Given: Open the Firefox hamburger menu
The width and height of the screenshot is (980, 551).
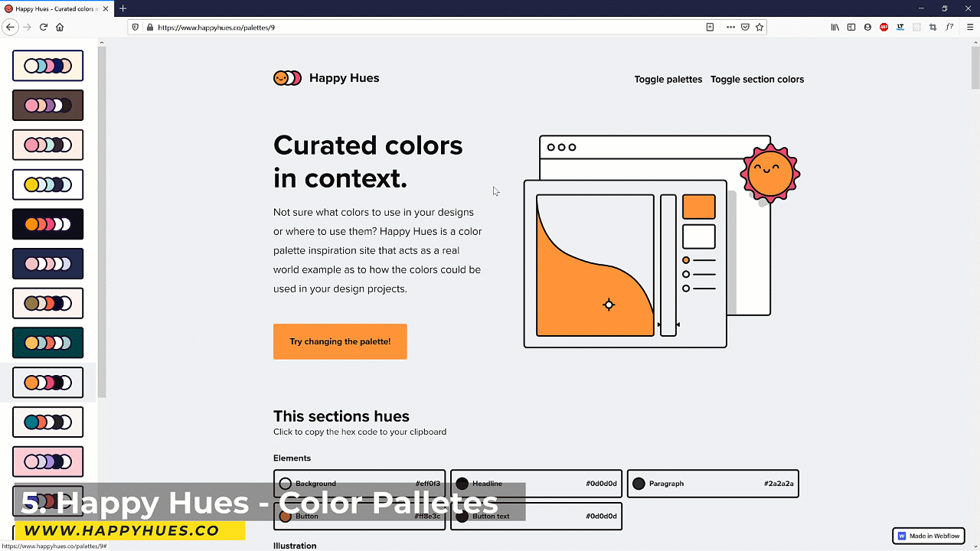Looking at the screenshot, I should point(970,27).
